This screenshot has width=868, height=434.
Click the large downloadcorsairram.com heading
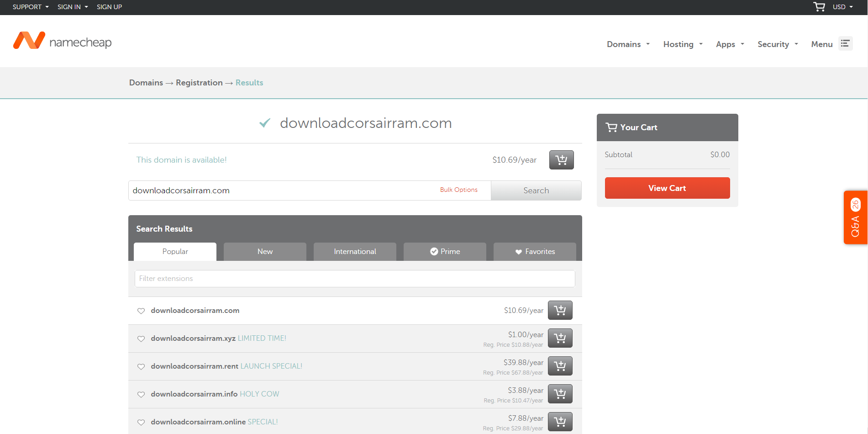tap(366, 123)
